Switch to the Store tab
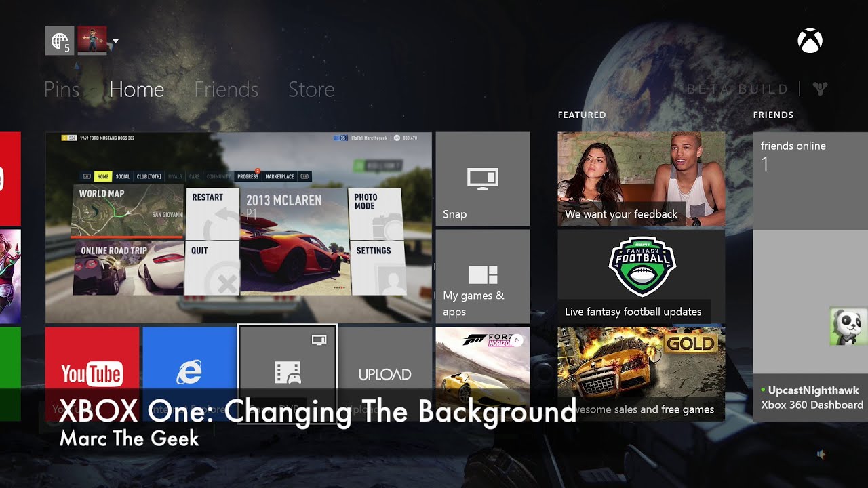The width and height of the screenshot is (868, 488). [x=311, y=89]
